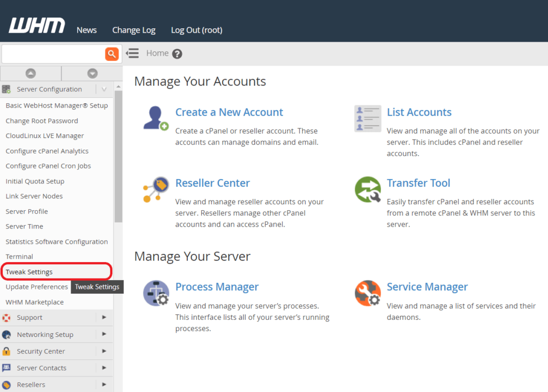
Task: Click the WHM logo
Action: click(x=37, y=26)
